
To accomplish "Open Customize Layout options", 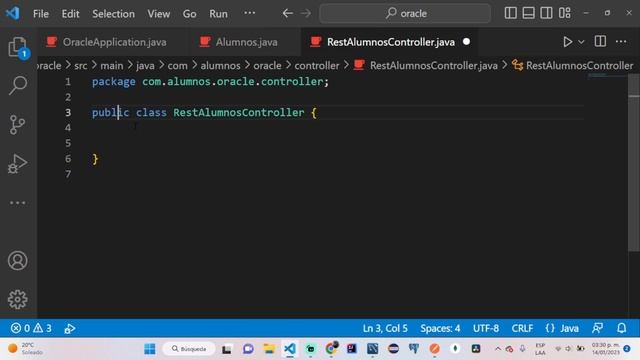I will 565,13.
